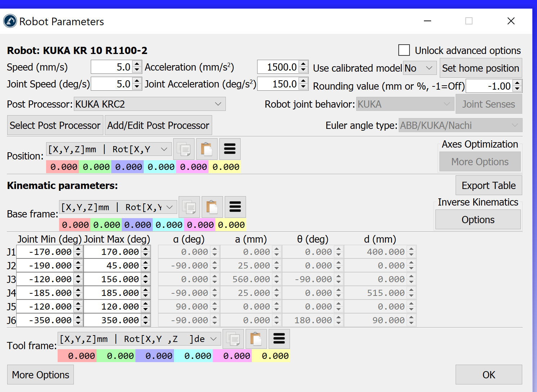Image resolution: width=537 pixels, height=392 pixels.
Task: Open the Post Processor dropdown
Action: tap(149, 104)
